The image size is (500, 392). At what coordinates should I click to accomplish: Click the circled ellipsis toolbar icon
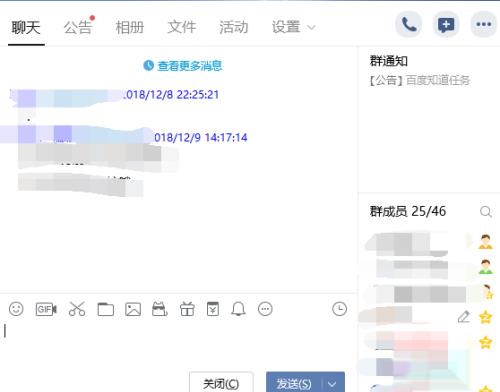tap(265, 309)
